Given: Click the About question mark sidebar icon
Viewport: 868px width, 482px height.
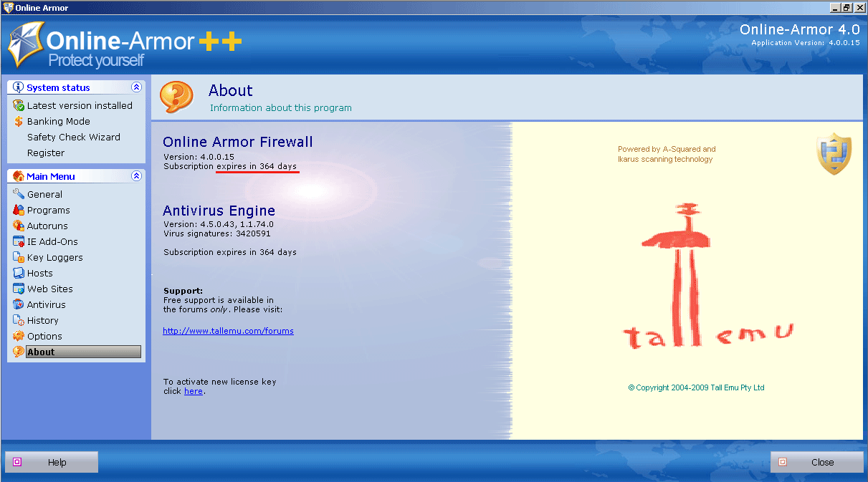Looking at the screenshot, I should pos(19,352).
